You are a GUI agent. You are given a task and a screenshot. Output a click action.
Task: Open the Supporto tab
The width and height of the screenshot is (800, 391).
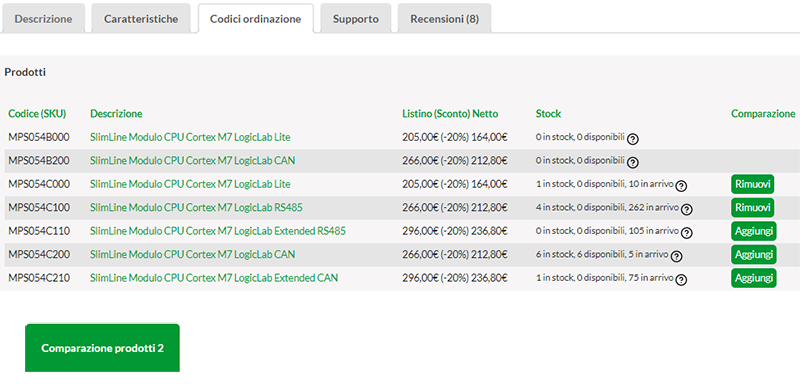pyautogui.click(x=356, y=19)
